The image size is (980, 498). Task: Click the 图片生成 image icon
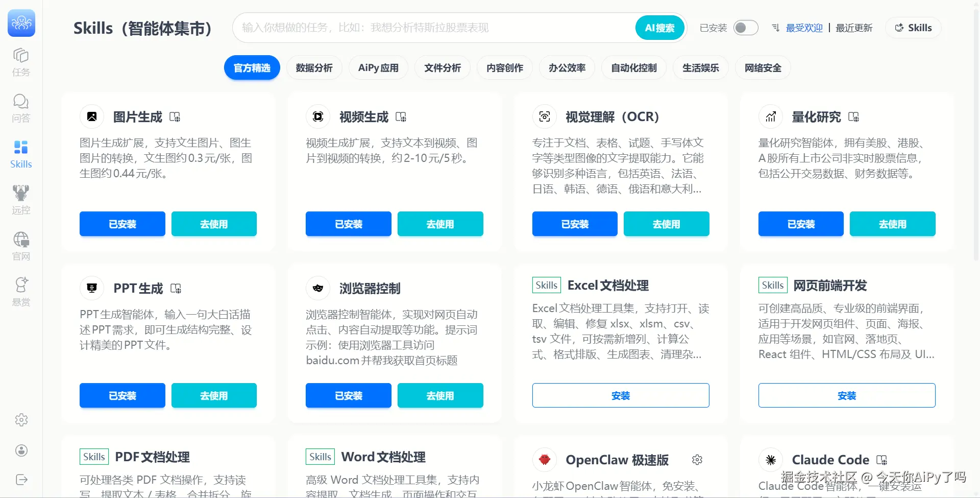92,116
